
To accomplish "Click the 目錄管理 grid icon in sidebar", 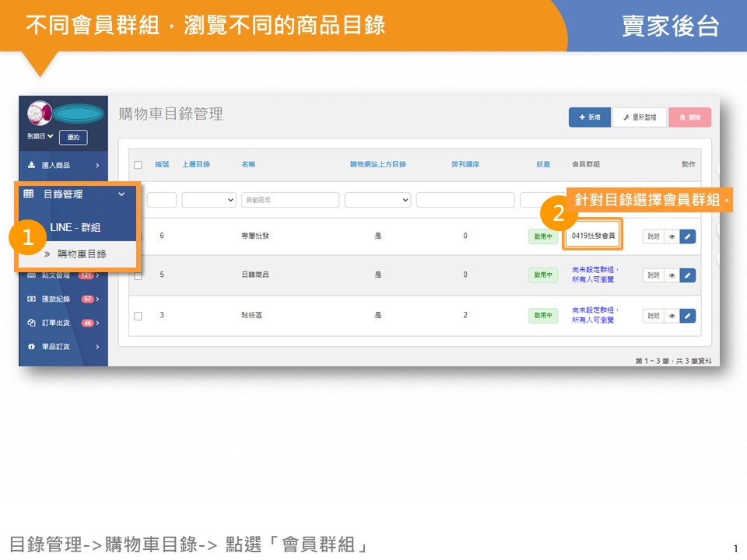I will [29, 194].
